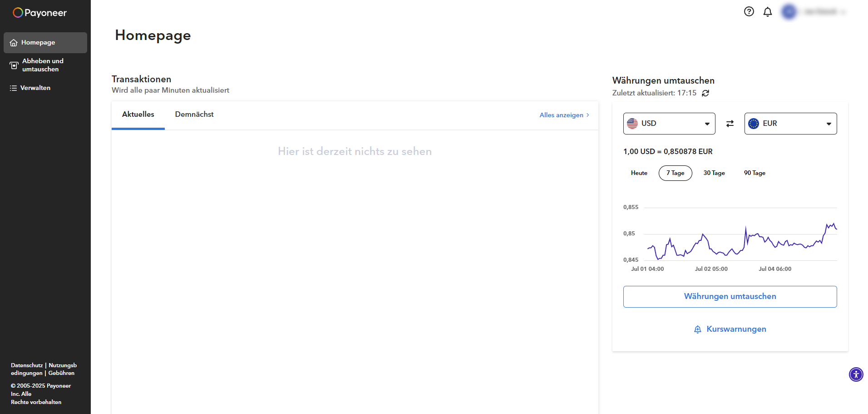Click the Kurswarnungen bell icon
This screenshot has width=868, height=414.
[698, 329]
